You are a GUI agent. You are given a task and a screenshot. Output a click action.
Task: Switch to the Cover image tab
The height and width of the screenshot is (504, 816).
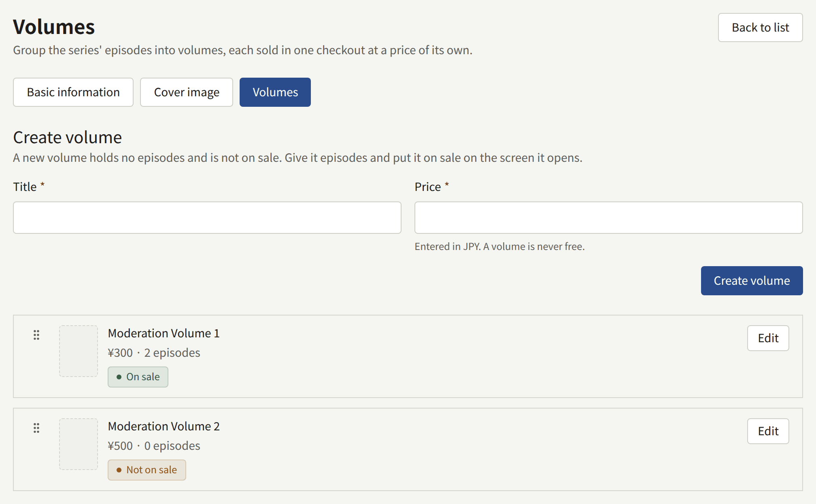[x=187, y=92]
